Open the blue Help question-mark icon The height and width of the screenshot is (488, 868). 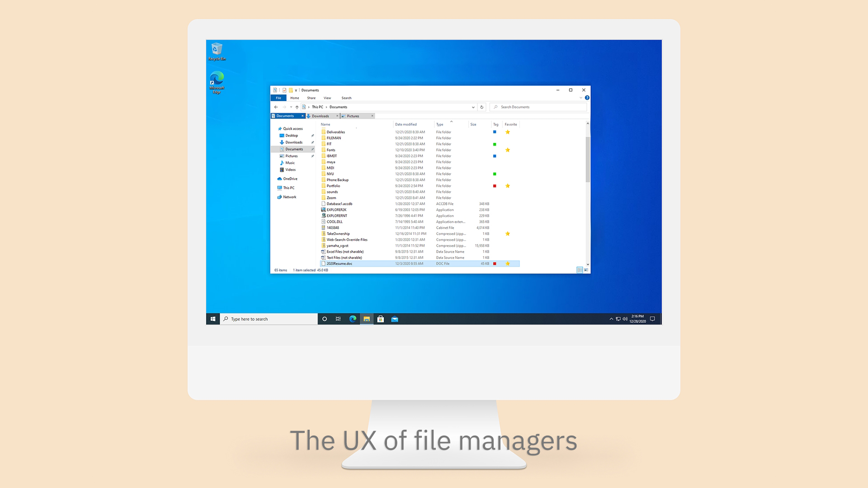(587, 98)
